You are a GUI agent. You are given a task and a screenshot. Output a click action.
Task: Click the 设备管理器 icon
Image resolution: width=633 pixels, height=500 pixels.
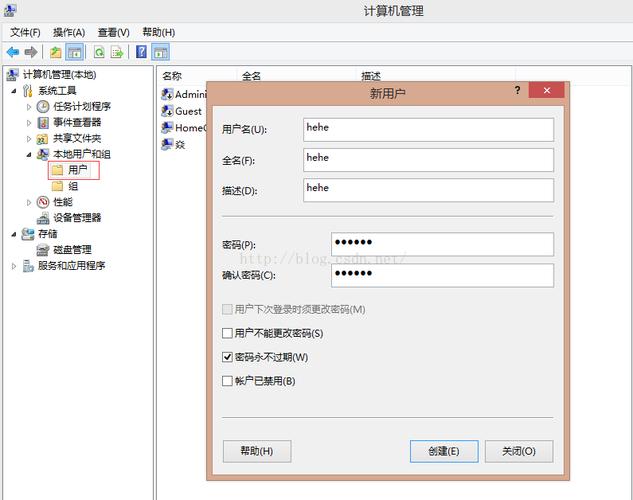43,218
